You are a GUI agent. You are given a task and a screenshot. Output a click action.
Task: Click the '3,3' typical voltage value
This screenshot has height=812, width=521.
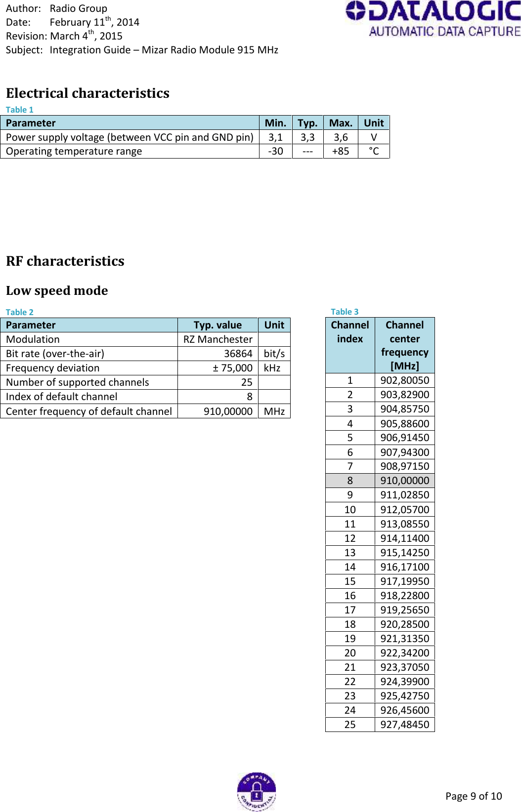tap(307, 137)
